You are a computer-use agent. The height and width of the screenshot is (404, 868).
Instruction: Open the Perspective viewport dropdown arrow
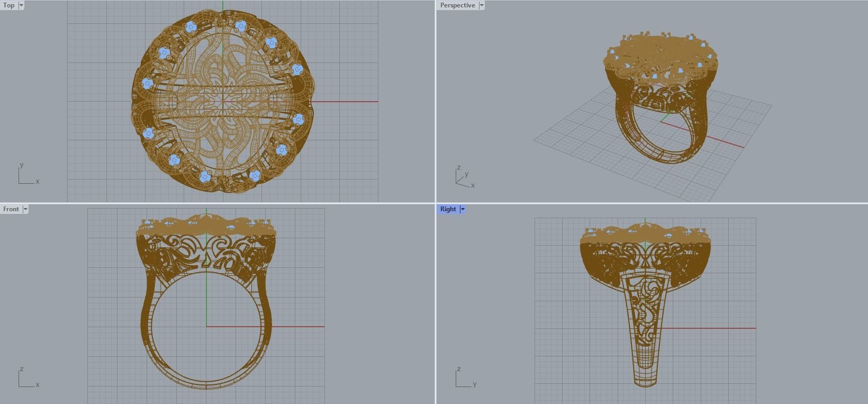point(482,5)
